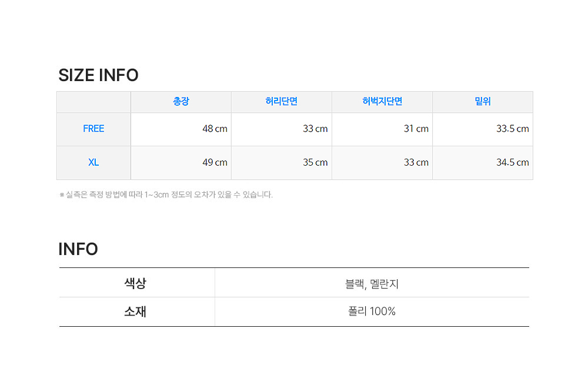Select the 블랙, 멜란지 color value
The image size is (588, 382).
pyautogui.click(x=372, y=284)
